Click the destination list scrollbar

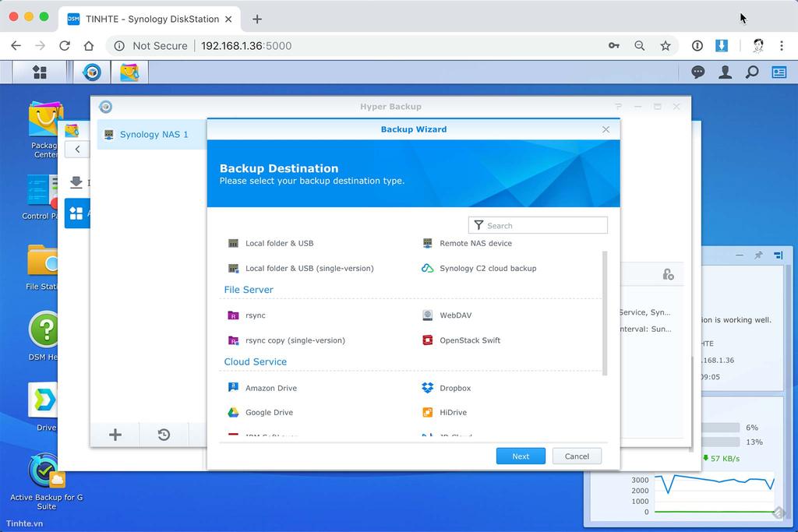click(605, 313)
